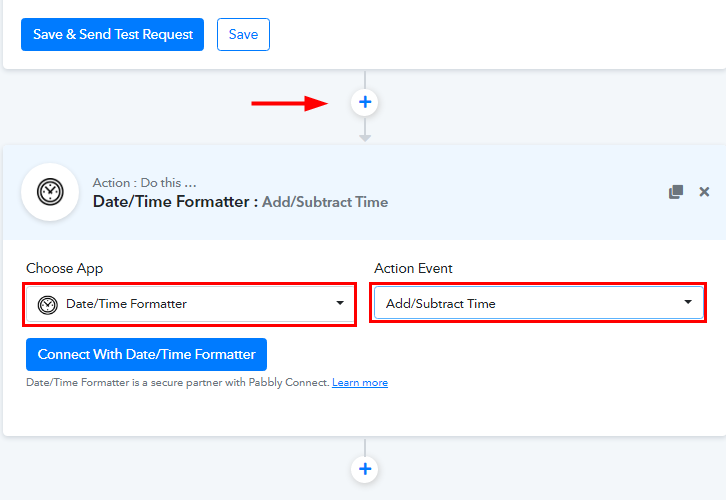Click the action title 'Date/Time Formatter : Add/Subtract Time'
726x500 pixels.
(x=240, y=202)
